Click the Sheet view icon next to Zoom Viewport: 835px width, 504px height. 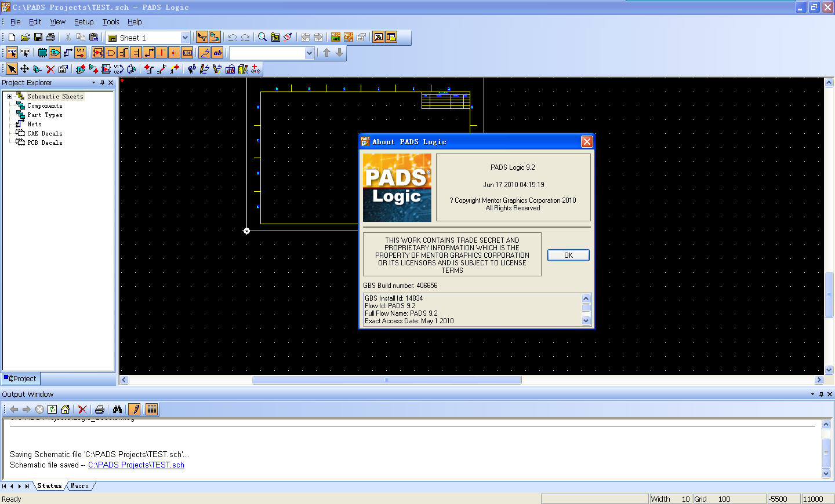pos(275,37)
